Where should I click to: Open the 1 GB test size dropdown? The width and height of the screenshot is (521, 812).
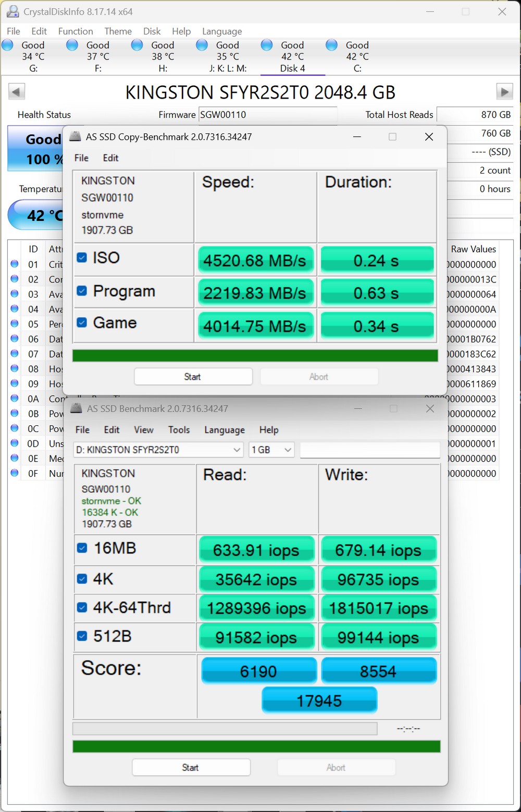coord(271,450)
